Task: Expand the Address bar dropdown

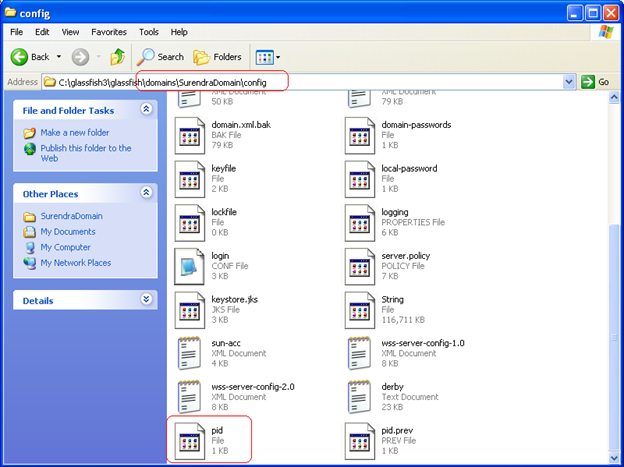Action: tap(569, 82)
